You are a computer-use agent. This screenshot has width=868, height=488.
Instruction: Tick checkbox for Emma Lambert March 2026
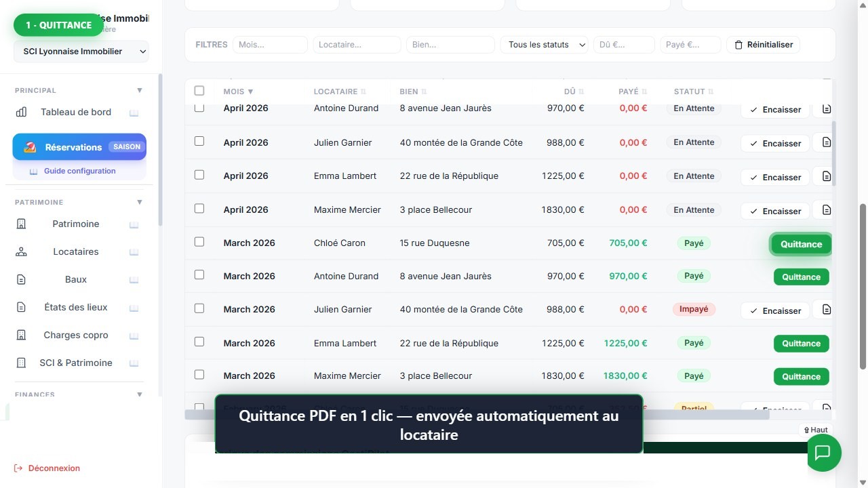pyautogui.click(x=199, y=342)
